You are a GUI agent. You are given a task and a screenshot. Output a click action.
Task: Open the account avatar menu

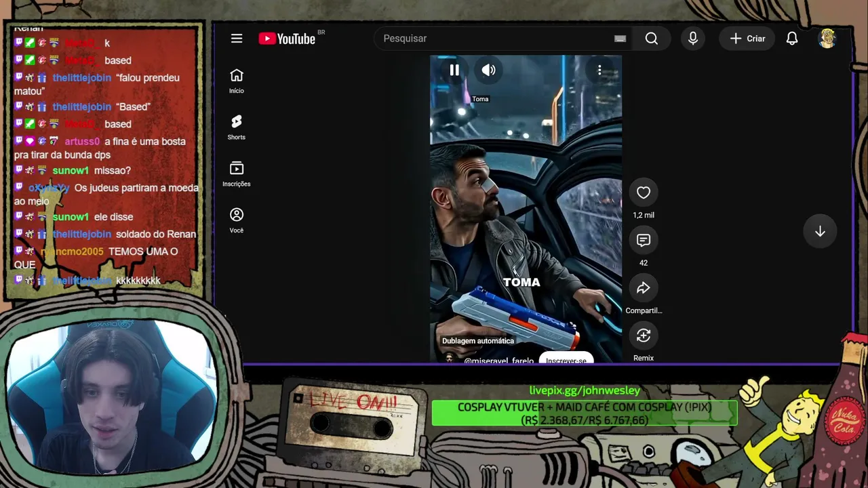[x=827, y=39]
